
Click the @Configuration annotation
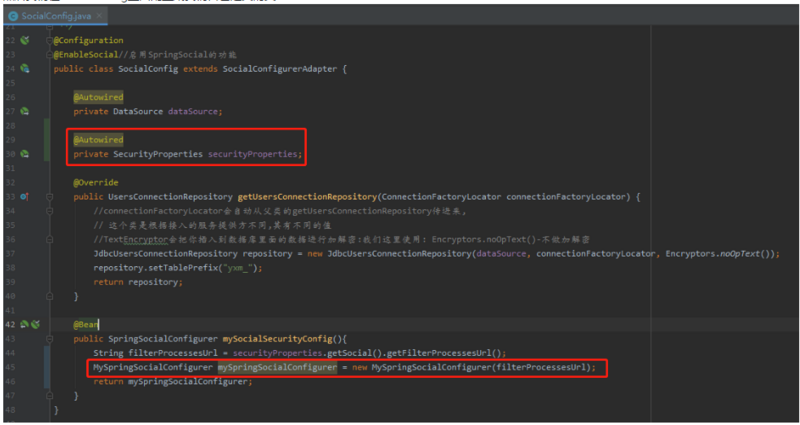coord(88,40)
